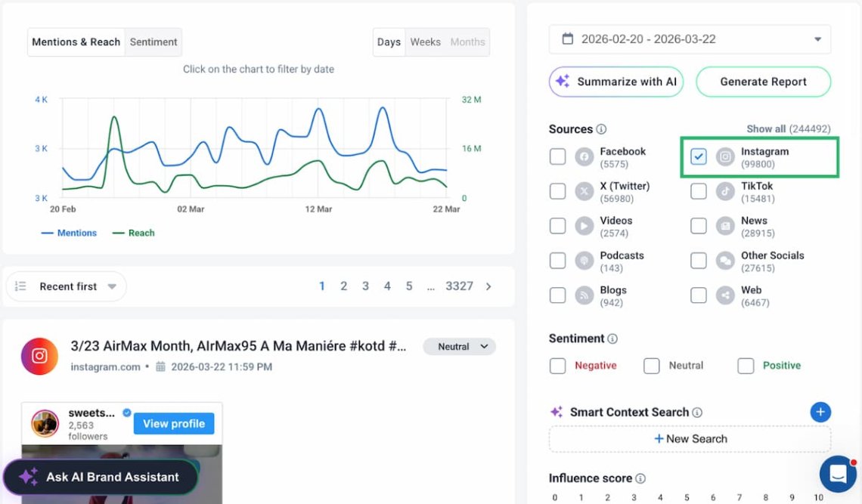862x504 pixels.
Task: Click the info icon next to Sources
Action: coord(601,129)
